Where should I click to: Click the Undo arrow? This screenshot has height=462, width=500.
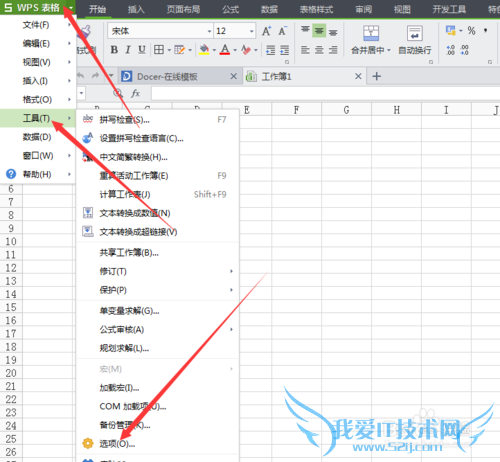(81, 76)
